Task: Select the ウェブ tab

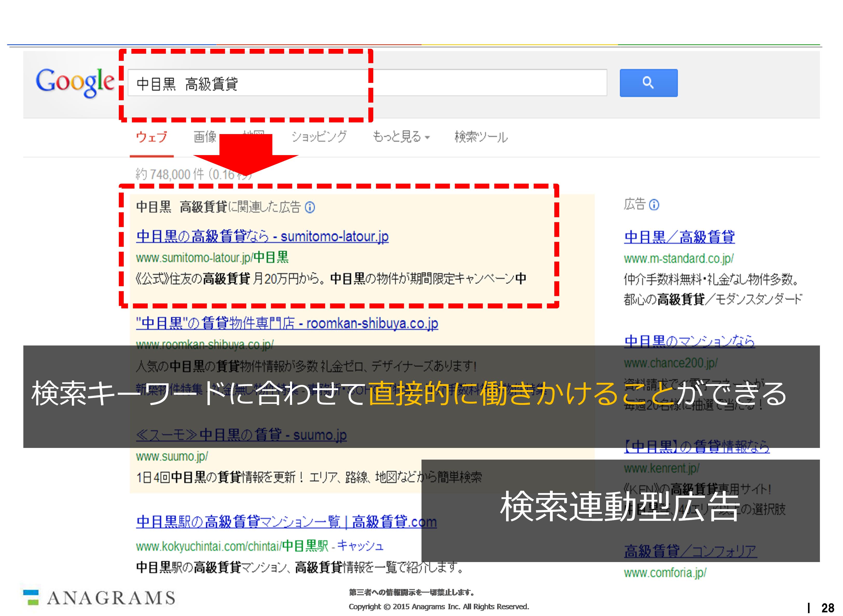Action: click(151, 137)
